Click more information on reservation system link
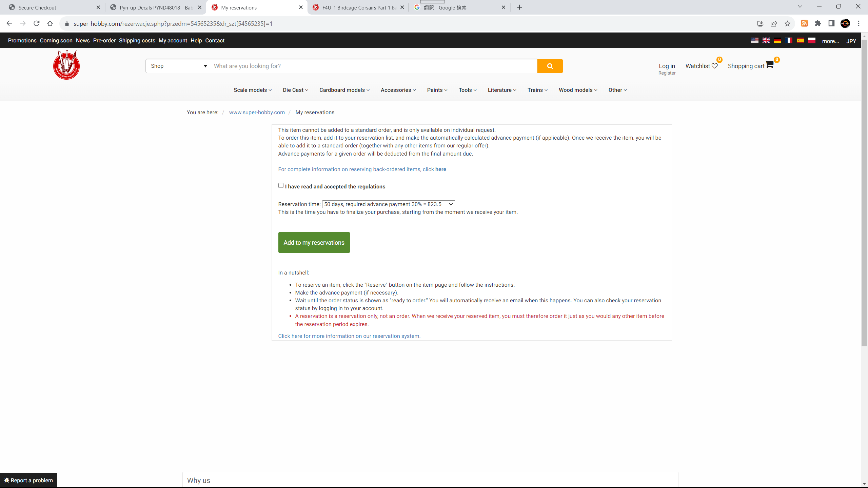Viewport: 868px width, 488px height. click(x=349, y=336)
